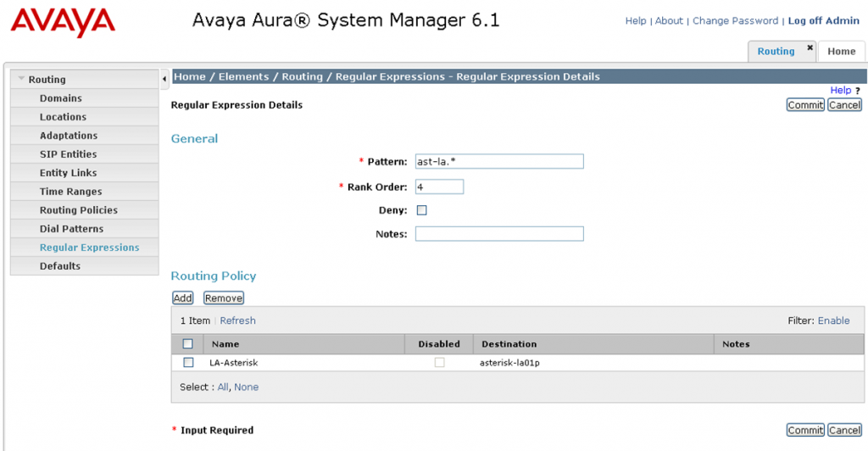
Task: Toggle the Deny checkbox
Action: (422, 210)
